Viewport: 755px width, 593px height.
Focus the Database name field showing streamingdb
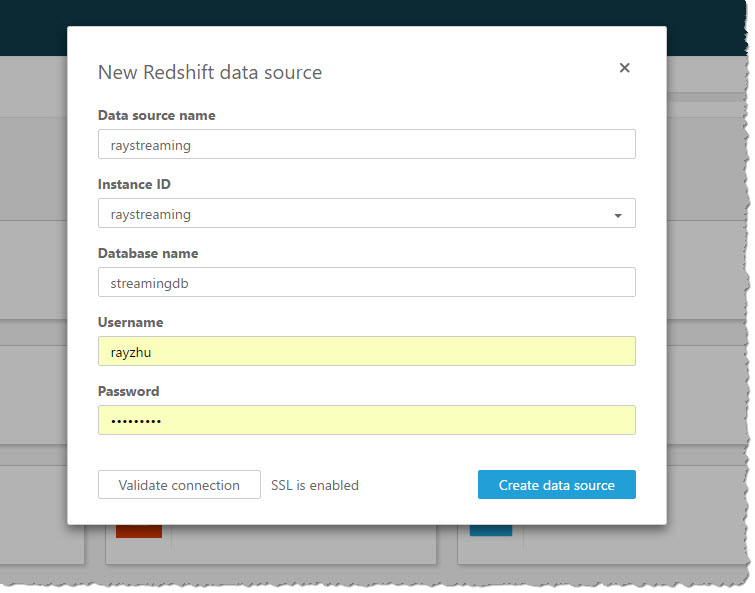(x=366, y=283)
